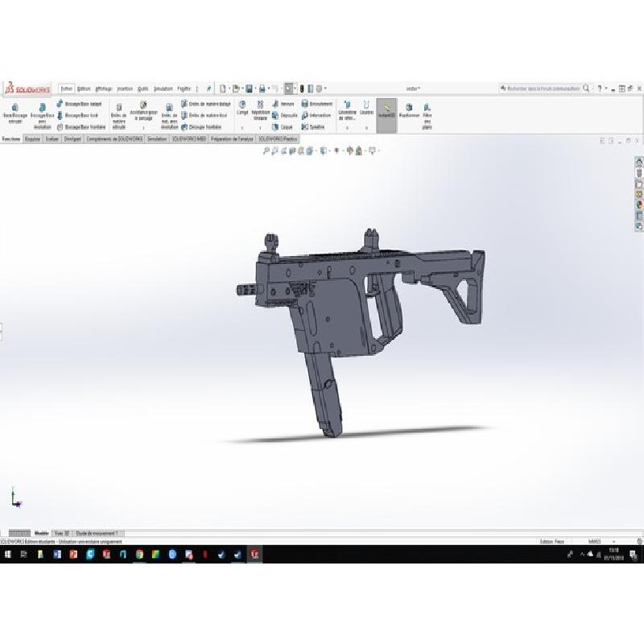Viewport: 644px width, 644px height.
Task: Click the Répétition linéaire tool
Action: coord(260,109)
